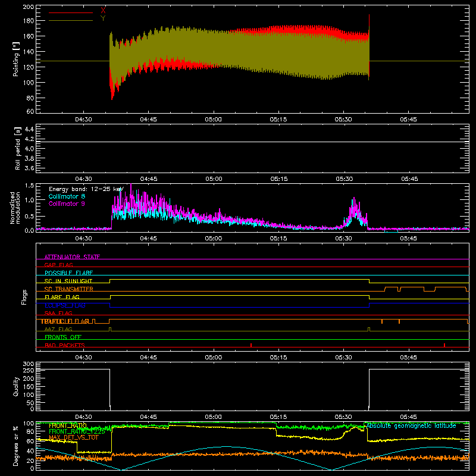476x476 pixels.
Task: Click the 'Energy band: 12-25 keV' annotation
Action: [86, 189]
